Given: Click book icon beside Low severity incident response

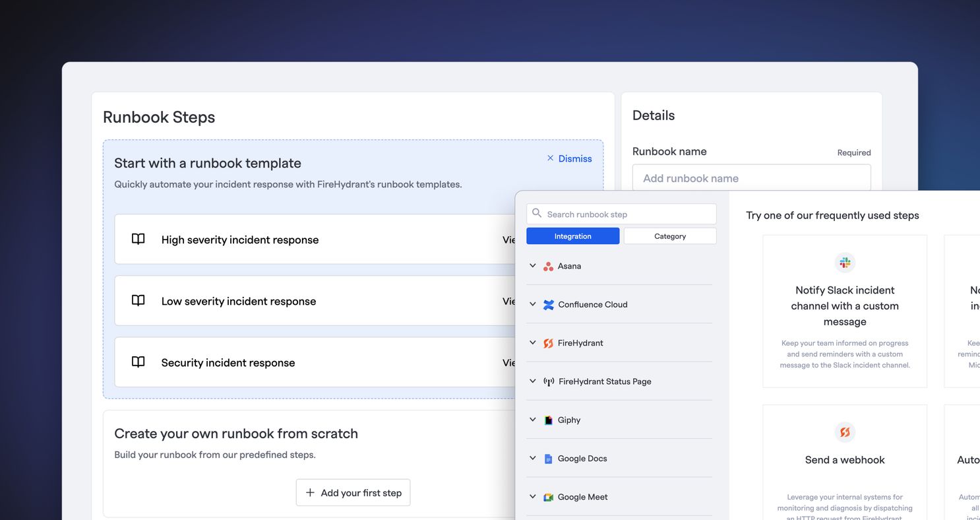Looking at the screenshot, I should point(138,300).
